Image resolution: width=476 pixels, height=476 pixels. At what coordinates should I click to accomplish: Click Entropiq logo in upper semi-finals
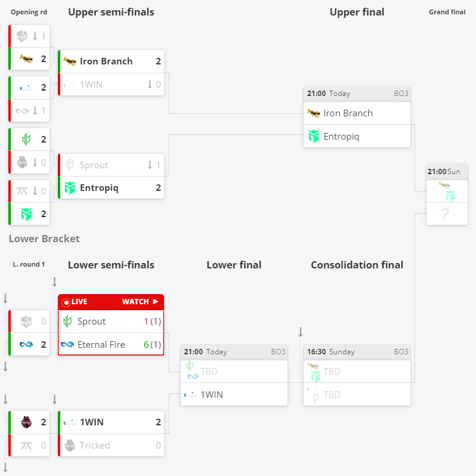tap(70, 188)
